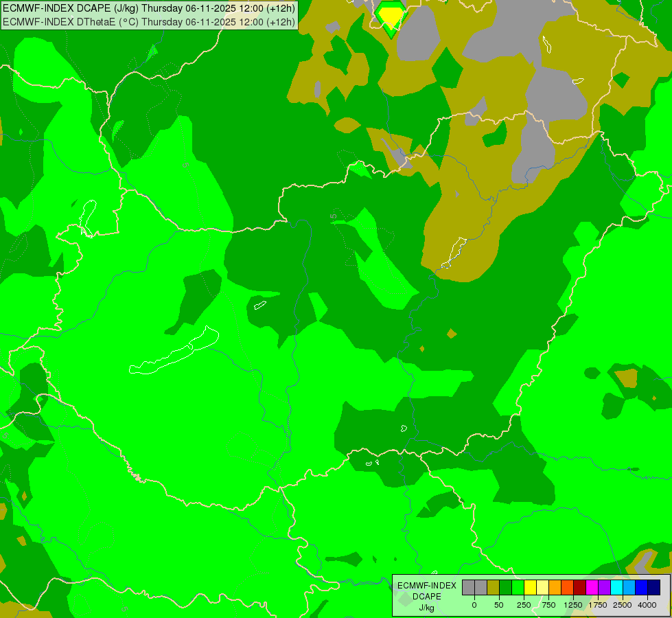
Task: Click the legend's 'J/kg' unit label
Action: 426,608
